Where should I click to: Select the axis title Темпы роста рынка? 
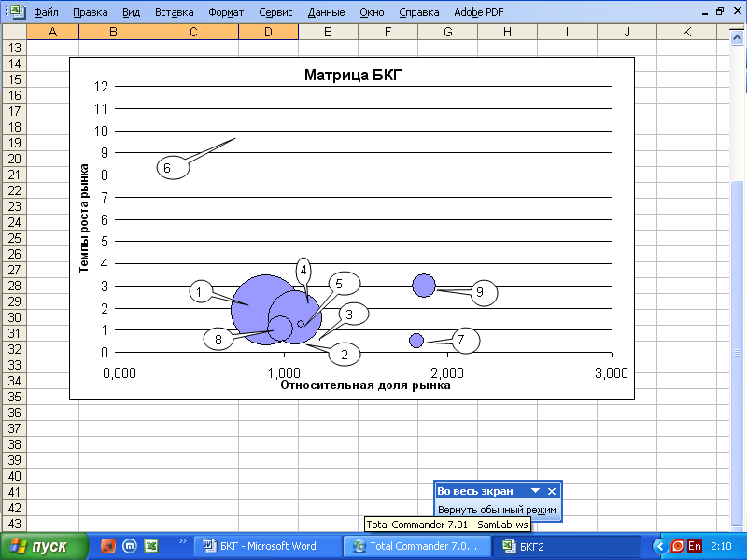(x=84, y=218)
